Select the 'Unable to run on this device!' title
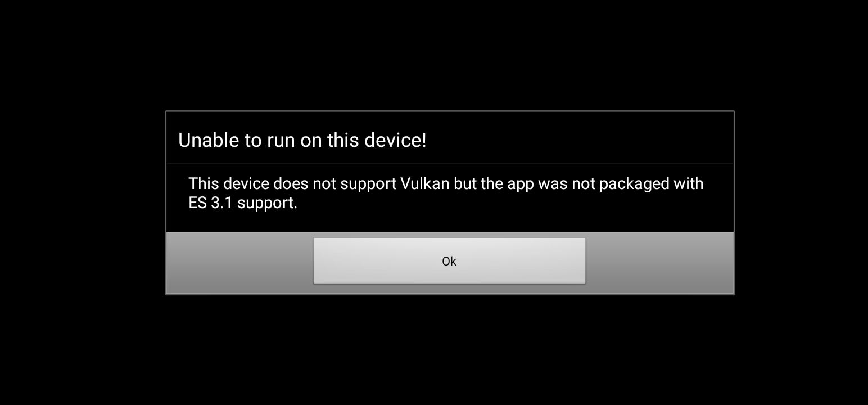This screenshot has width=868, height=405. (302, 140)
